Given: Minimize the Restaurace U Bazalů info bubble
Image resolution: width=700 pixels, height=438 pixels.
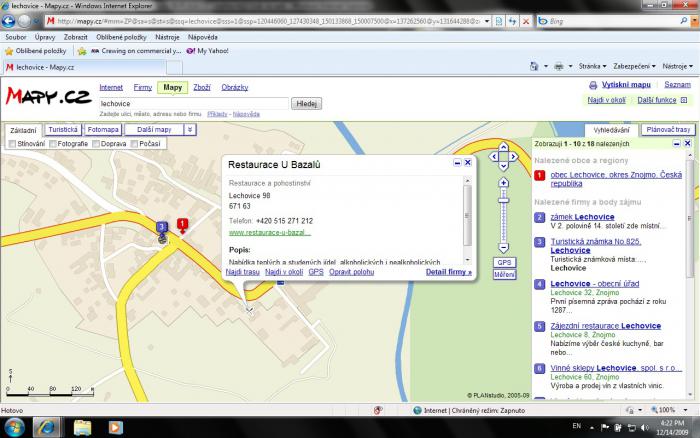Looking at the screenshot, I should click(457, 162).
